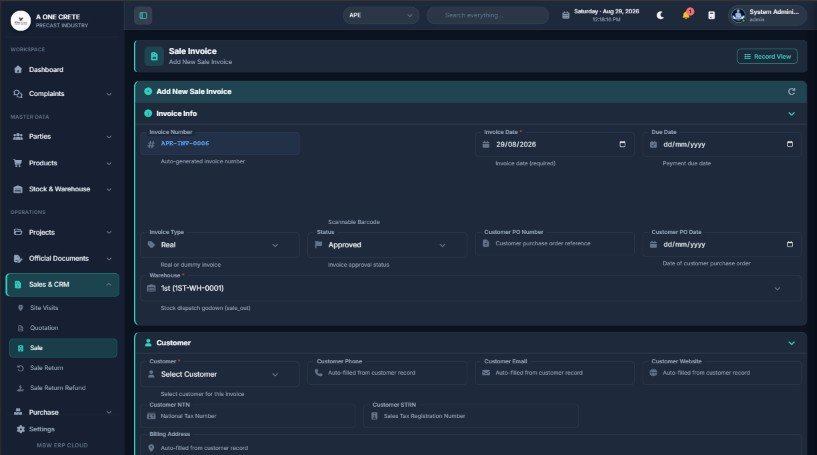Expand the Purchase menu

pos(63,412)
